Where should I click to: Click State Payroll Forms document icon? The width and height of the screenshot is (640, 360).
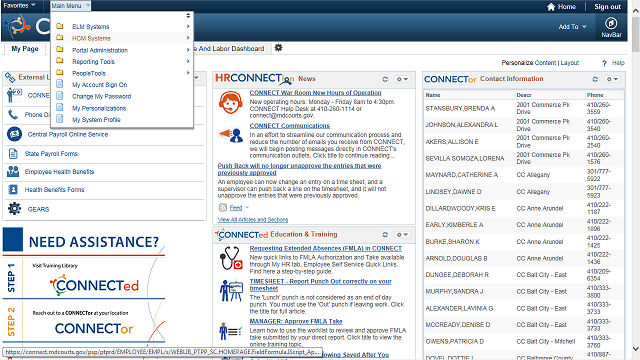13,153
